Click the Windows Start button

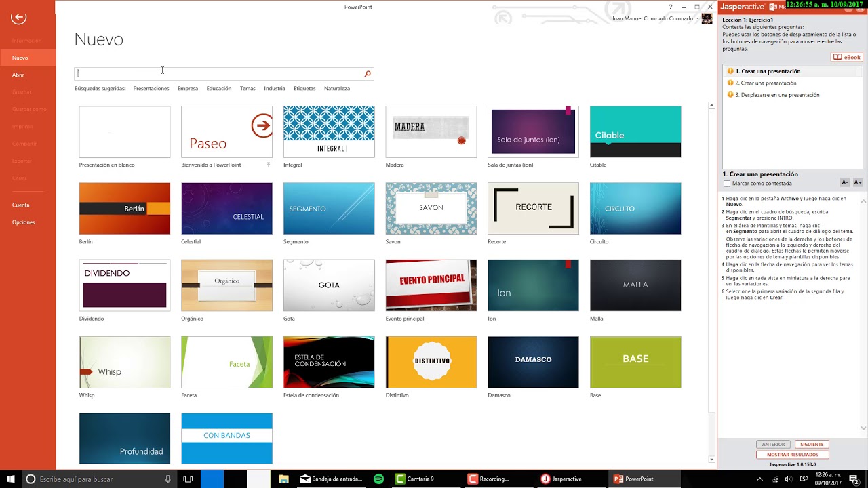pyautogui.click(x=10, y=479)
